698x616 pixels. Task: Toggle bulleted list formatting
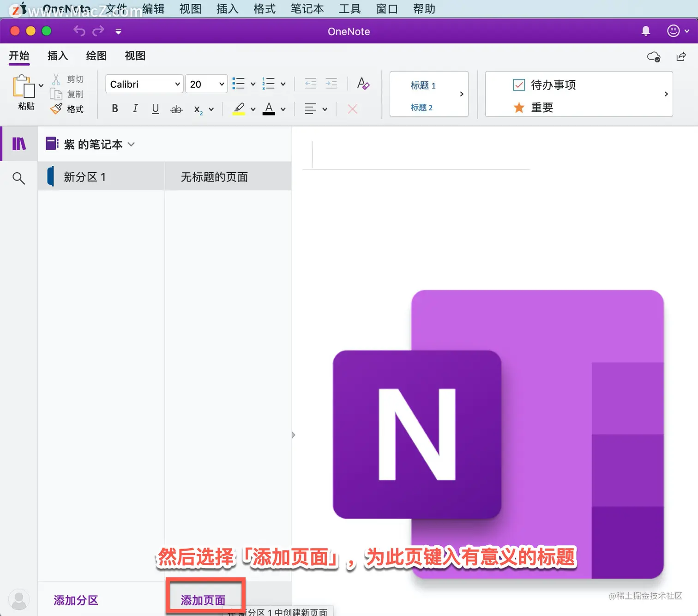[x=238, y=84]
